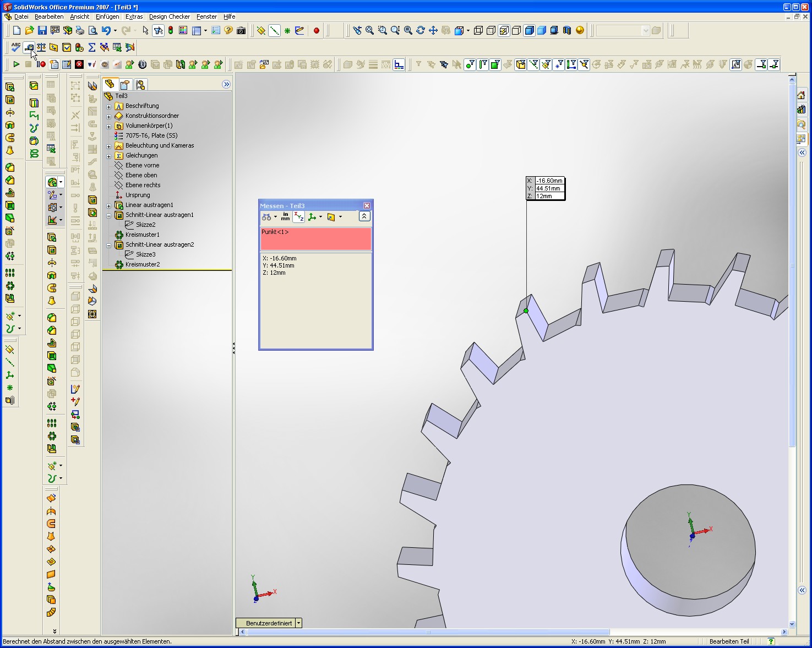Screen dimensions: 812x648
Task: Open mass properties scale icon
Action: pos(41,47)
